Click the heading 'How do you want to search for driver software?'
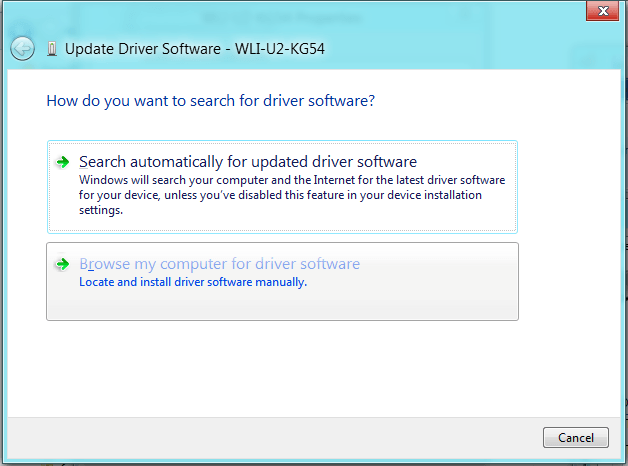628x466 pixels. tap(211, 101)
